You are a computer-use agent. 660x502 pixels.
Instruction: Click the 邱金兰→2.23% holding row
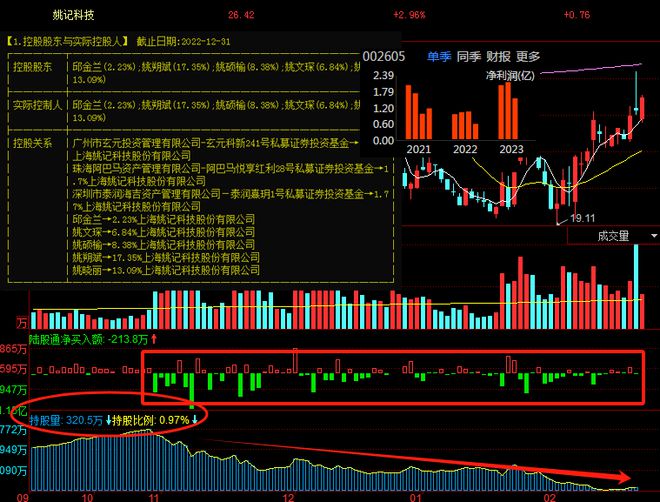(x=163, y=219)
